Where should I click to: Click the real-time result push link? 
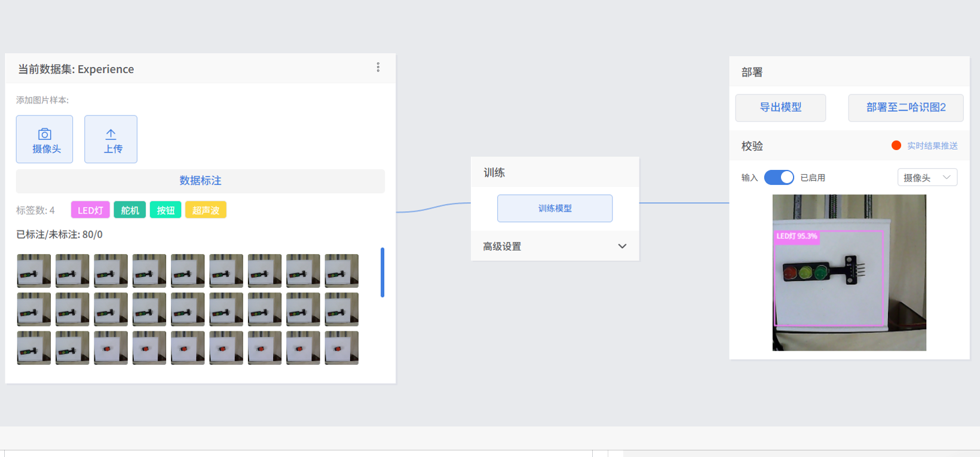click(x=932, y=145)
